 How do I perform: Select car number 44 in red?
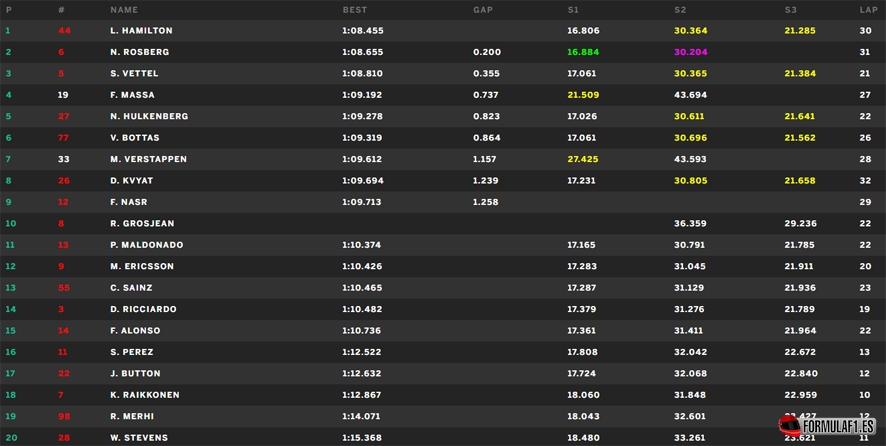click(64, 31)
